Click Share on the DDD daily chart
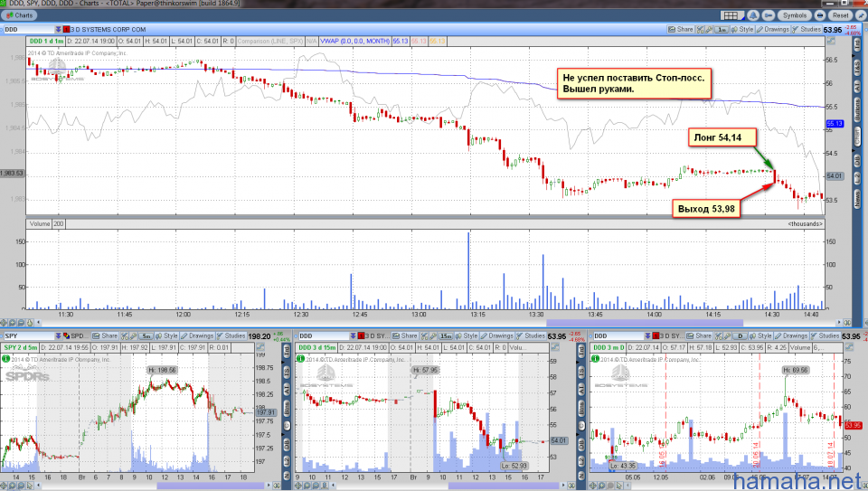The width and height of the screenshot is (868, 491). click(700, 335)
